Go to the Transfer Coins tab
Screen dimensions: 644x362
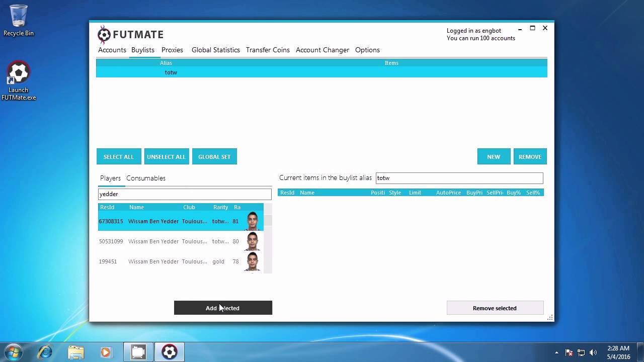tap(268, 50)
